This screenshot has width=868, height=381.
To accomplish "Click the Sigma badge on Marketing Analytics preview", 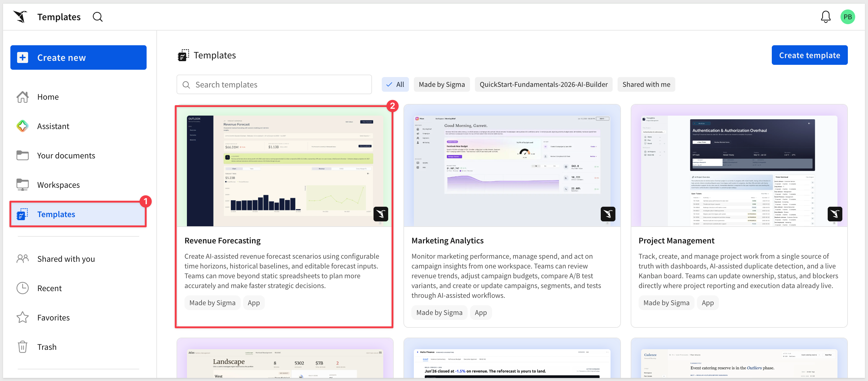I will tap(607, 214).
